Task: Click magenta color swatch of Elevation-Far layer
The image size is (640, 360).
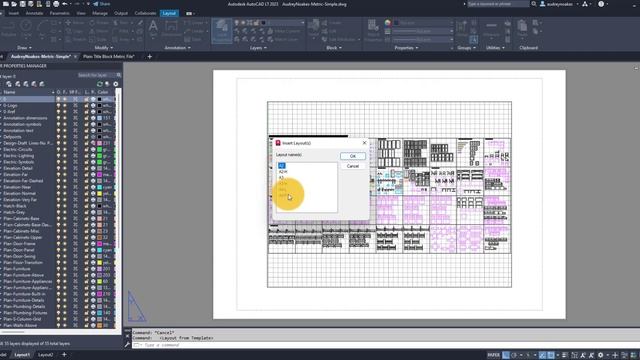Action: pyautogui.click(x=99, y=175)
